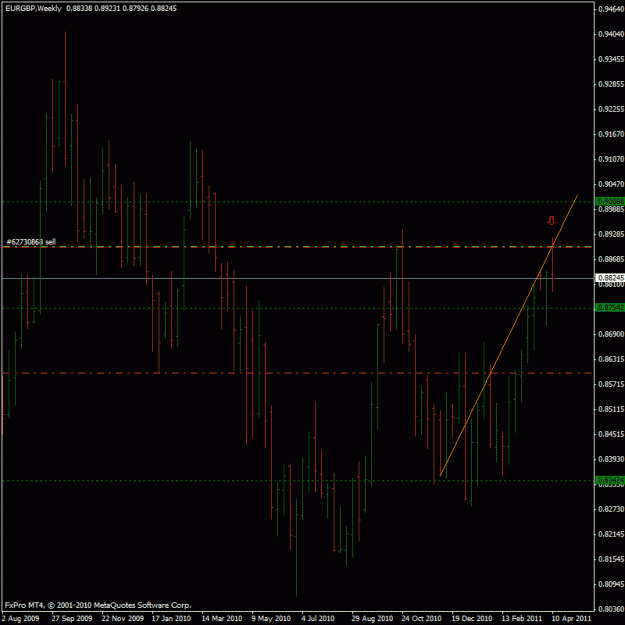Click price scale label 0.80945
Viewport: 625px width, 625px height.
pos(611,584)
